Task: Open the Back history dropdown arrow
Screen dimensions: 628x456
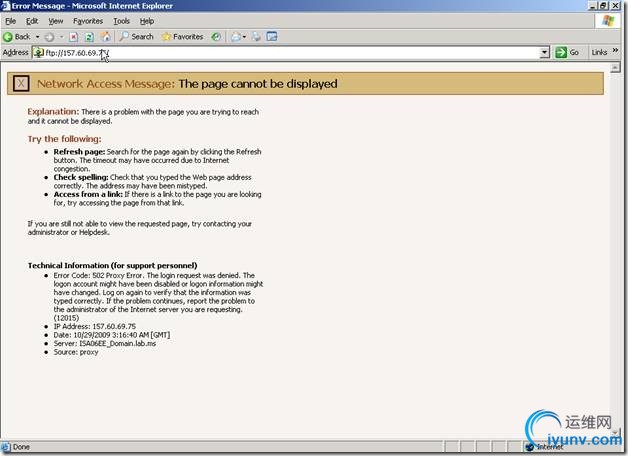Action: pos(37,37)
